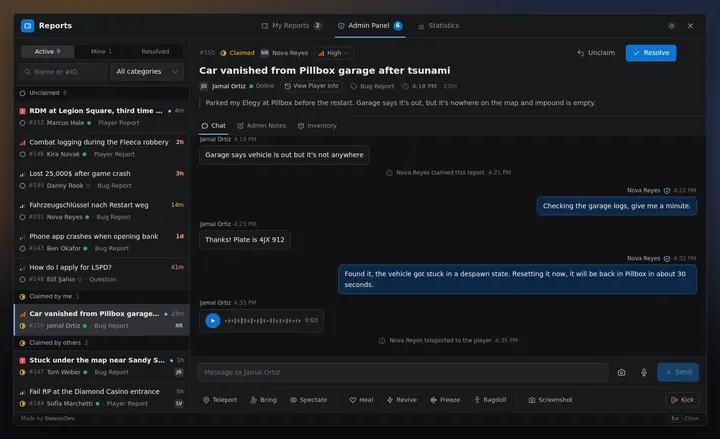Open the Admin Notes tab
Viewport: 720px width, 439px height.
261,125
